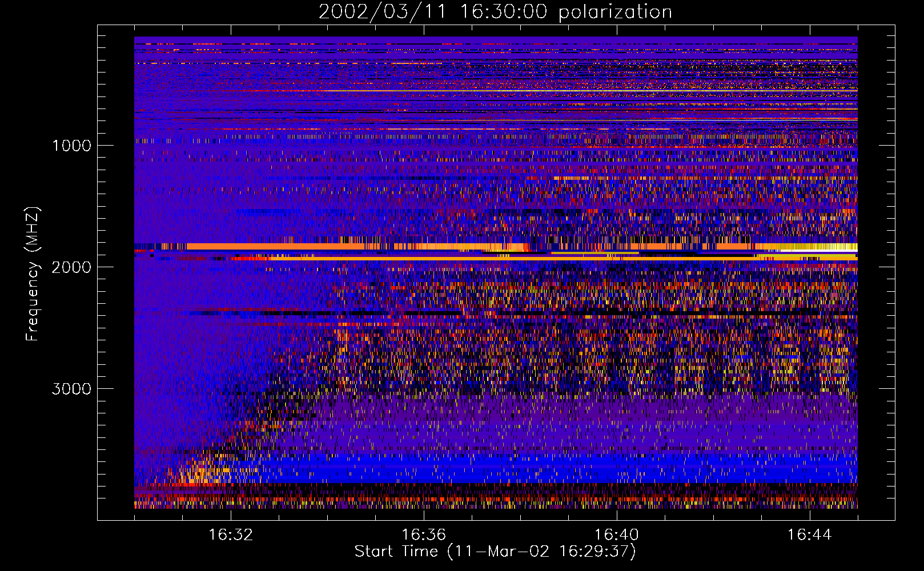Click the 1000 frequency tick label
The image size is (924, 571).
[x=71, y=146]
